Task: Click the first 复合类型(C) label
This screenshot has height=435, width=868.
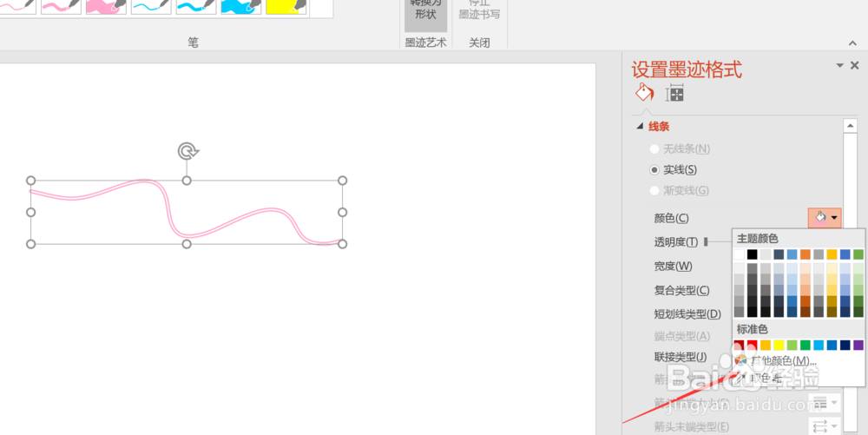Action: pos(682,290)
